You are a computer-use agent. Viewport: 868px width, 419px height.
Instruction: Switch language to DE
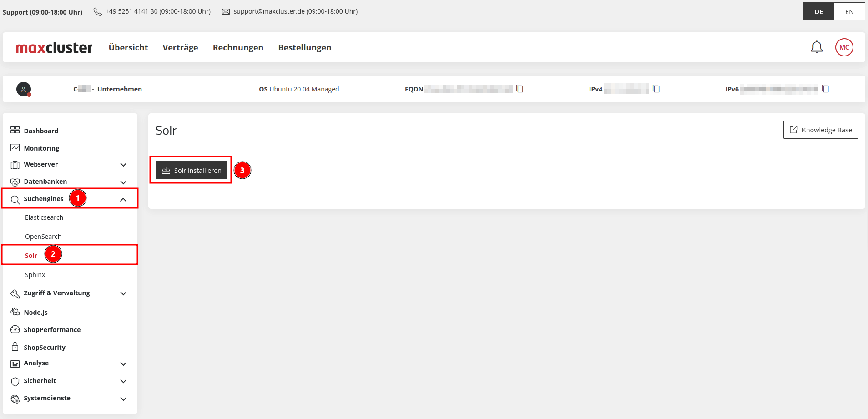818,12
